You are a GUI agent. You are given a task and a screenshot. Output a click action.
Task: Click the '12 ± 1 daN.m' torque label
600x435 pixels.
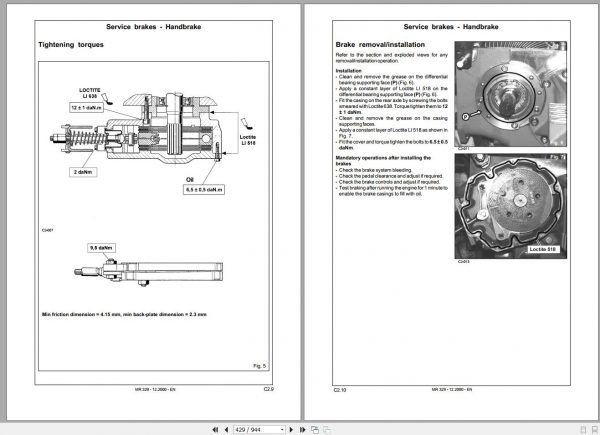coord(86,108)
